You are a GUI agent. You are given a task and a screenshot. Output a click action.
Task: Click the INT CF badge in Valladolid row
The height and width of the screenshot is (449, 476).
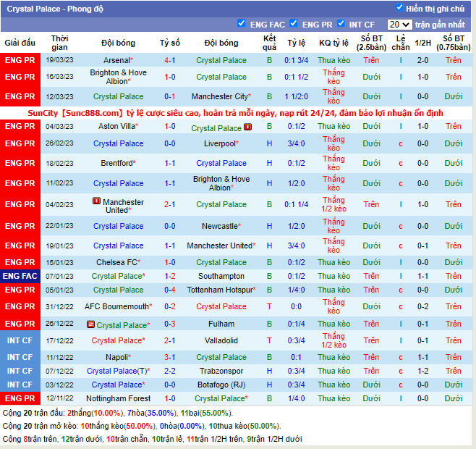point(20,340)
